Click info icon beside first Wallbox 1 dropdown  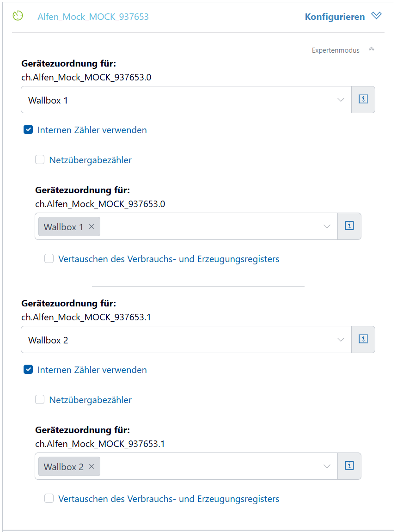(363, 99)
